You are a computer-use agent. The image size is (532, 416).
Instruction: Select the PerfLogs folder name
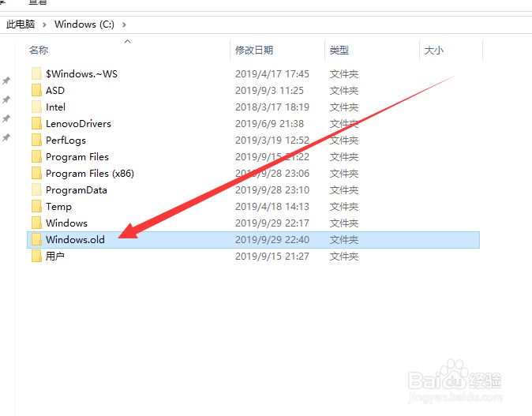pos(66,141)
